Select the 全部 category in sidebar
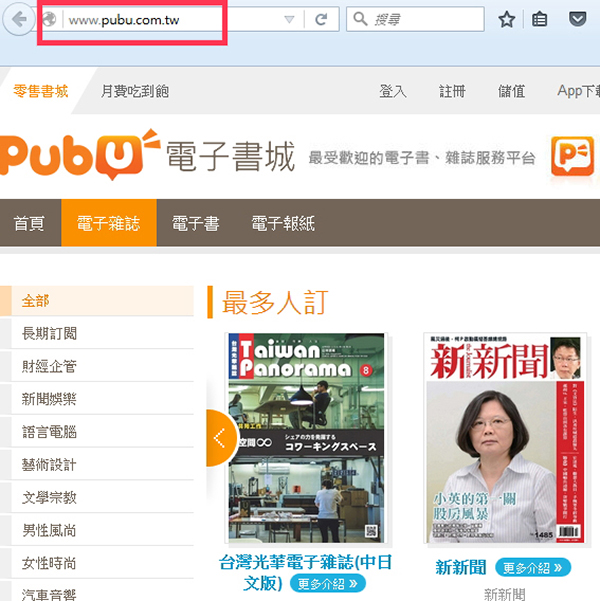600x601 pixels. (x=97, y=301)
